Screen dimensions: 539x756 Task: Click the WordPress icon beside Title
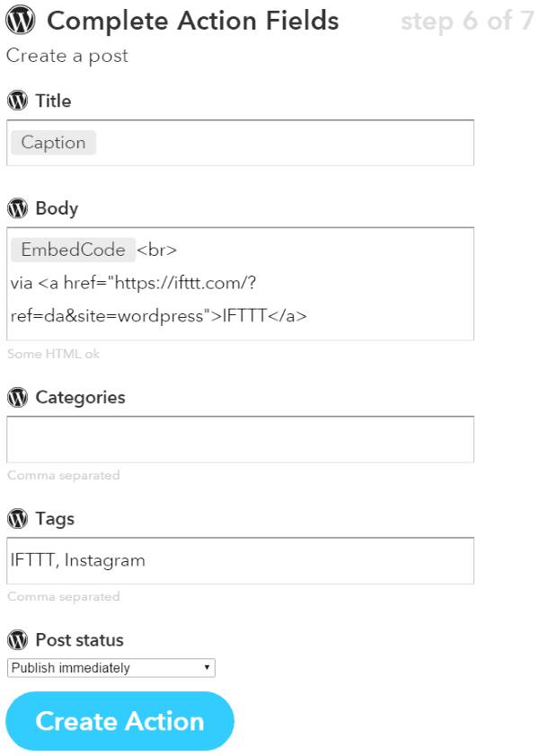click(x=16, y=101)
